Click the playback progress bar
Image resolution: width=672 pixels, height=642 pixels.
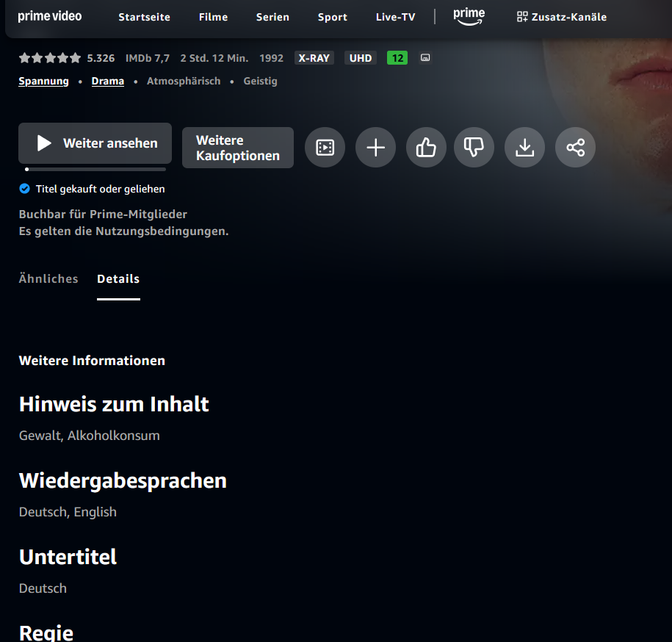95,170
